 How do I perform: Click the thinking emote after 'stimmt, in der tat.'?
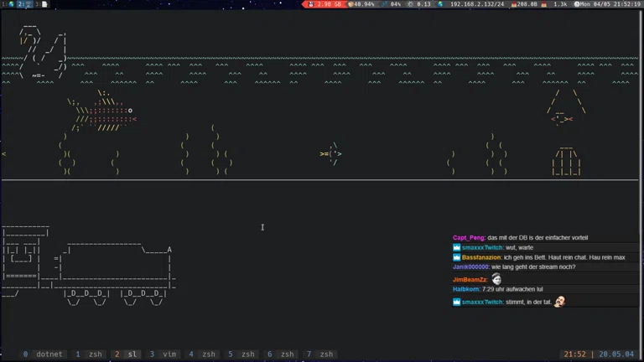[559, 302]
